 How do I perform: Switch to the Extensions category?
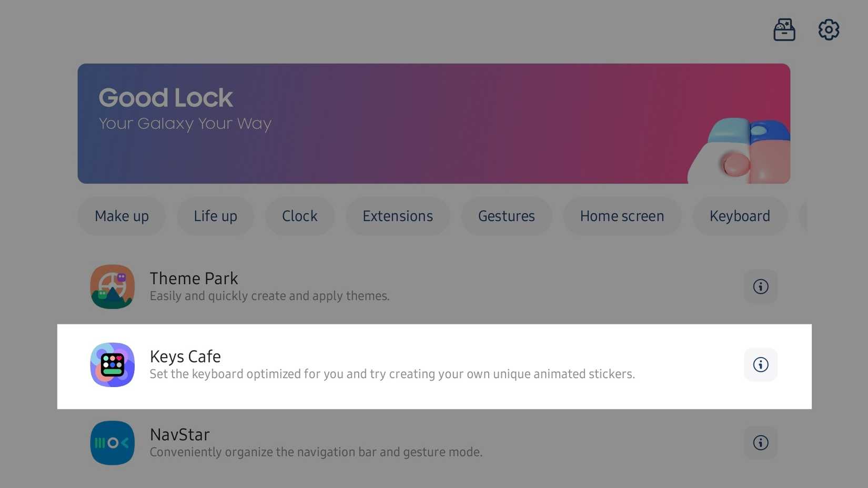pyautogui.click(x=398, y=216)
